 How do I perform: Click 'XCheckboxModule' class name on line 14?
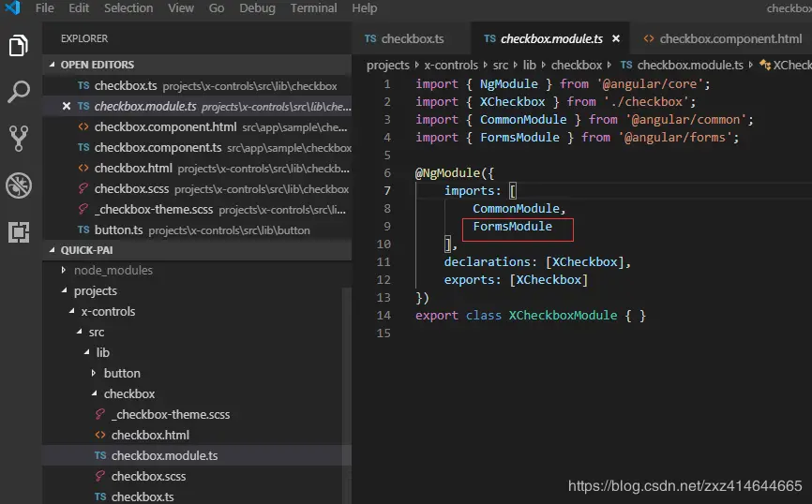coord(563,315)
